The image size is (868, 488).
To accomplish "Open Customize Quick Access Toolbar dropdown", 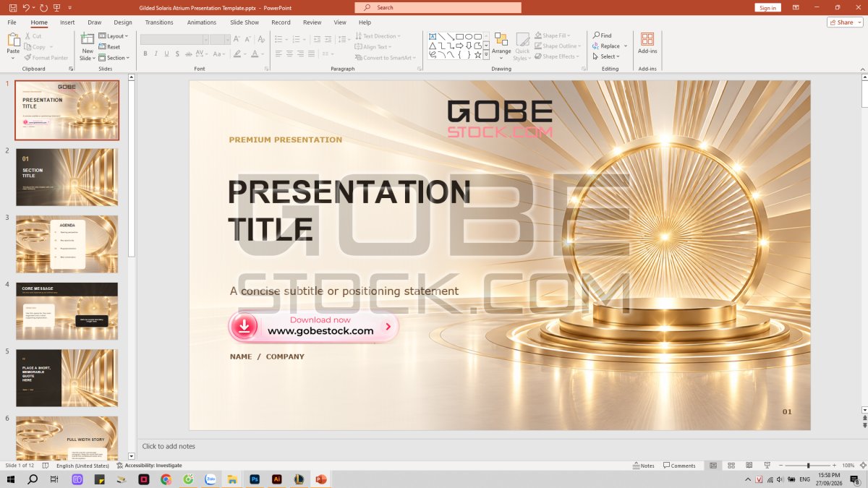I will click(x=70, y=7).
